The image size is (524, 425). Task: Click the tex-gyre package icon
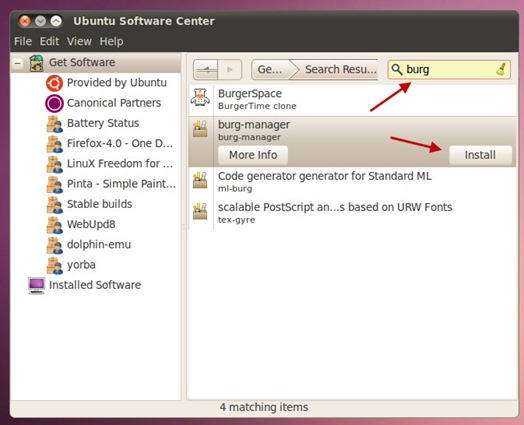pos(200,211)
